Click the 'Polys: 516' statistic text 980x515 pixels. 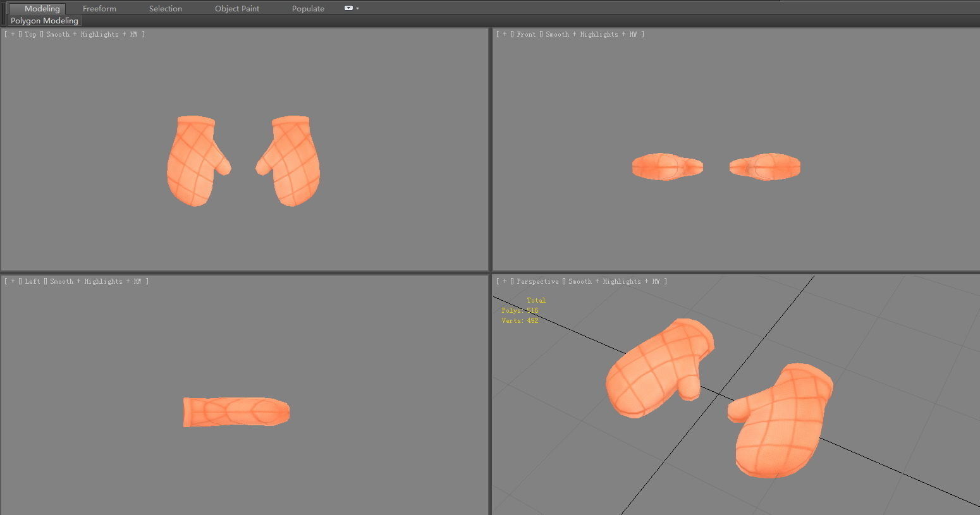[x=520, y=310]
